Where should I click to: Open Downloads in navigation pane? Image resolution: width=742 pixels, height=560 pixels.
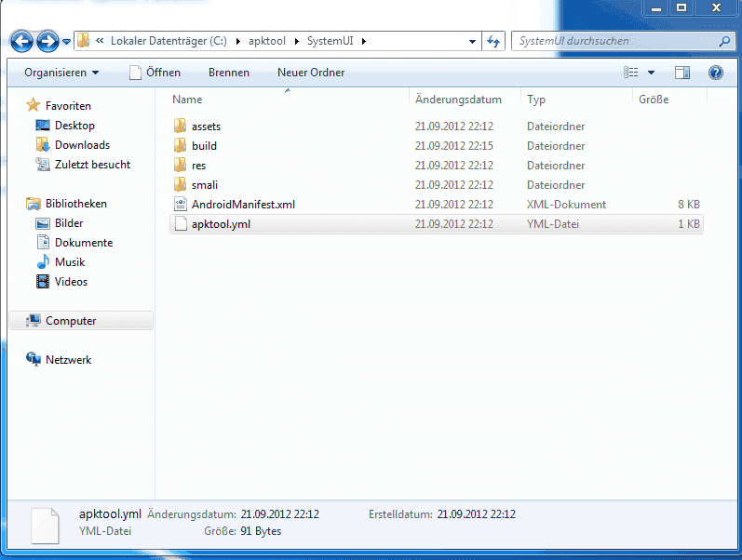pyautogui.click(x=82, y=145)
